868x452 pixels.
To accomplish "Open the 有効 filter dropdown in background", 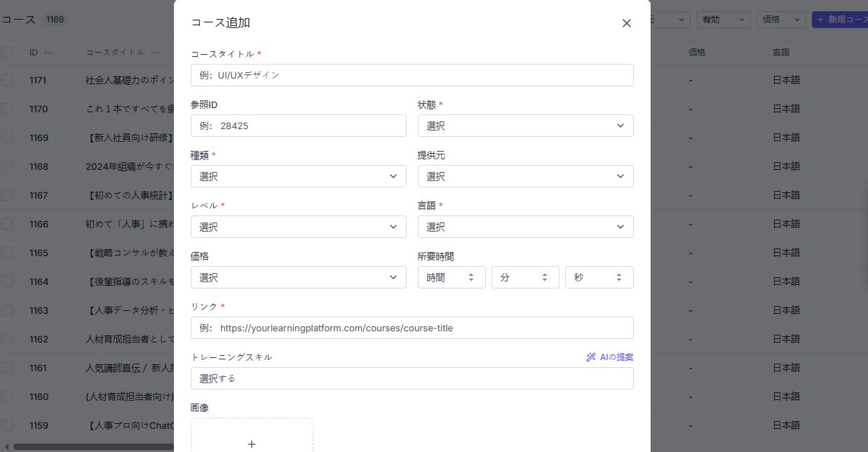I will coord(724,20).
